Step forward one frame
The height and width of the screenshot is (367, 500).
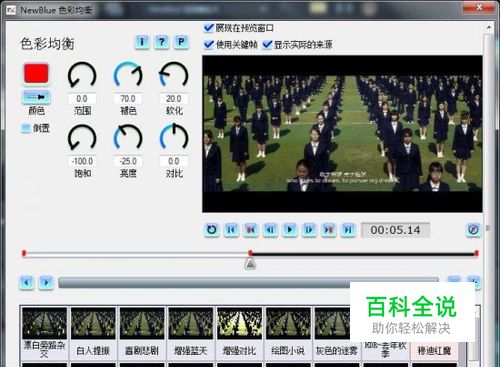tap(309, 230)
